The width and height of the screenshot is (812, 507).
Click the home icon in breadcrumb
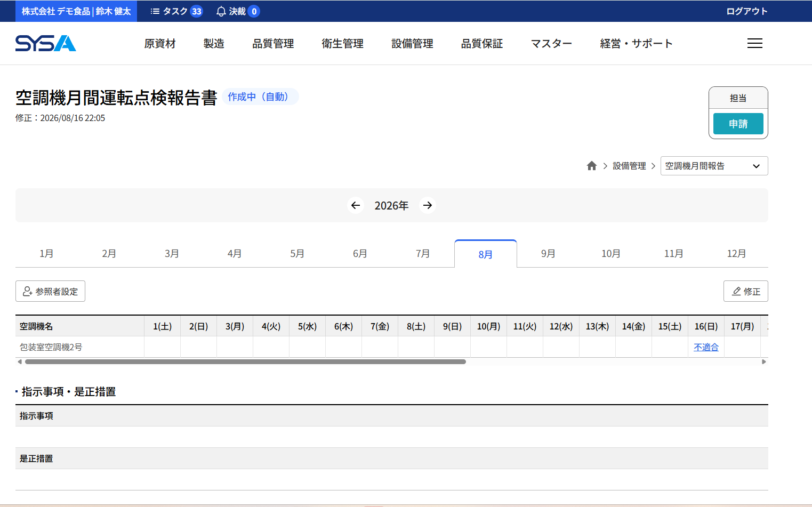[591, 166]
